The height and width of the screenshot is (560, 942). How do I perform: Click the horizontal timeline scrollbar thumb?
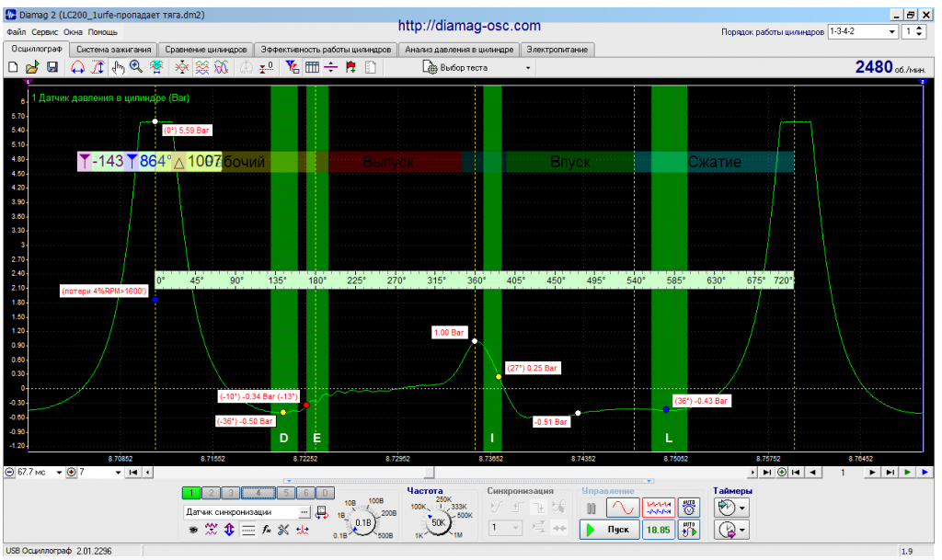pyautogui.click(x=429, y=473)
